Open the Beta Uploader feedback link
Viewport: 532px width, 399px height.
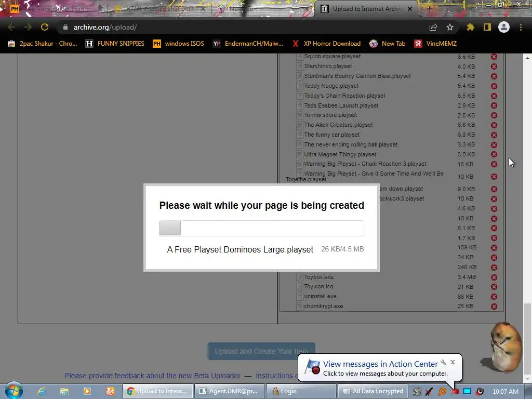pyautogui.click(x=152, y=376)
